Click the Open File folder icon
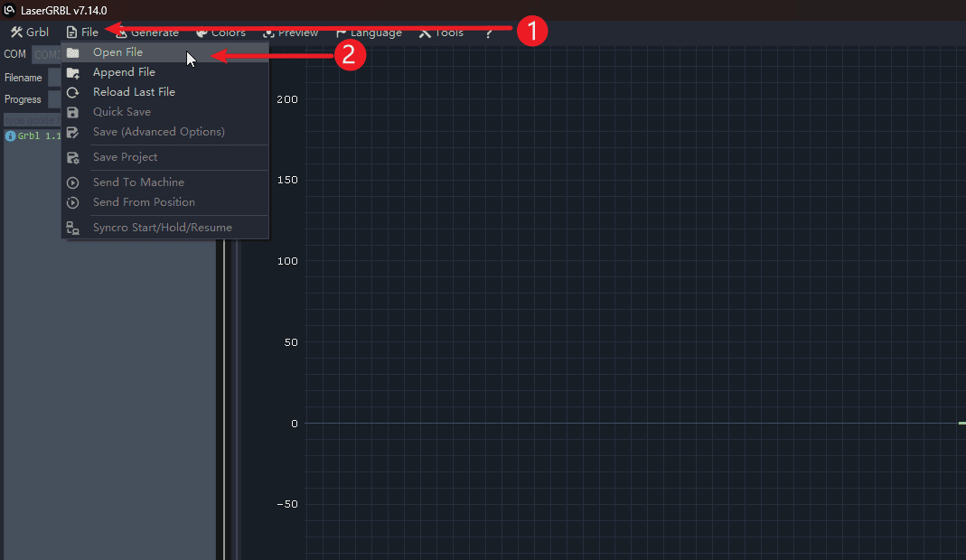 coord(73,52)
